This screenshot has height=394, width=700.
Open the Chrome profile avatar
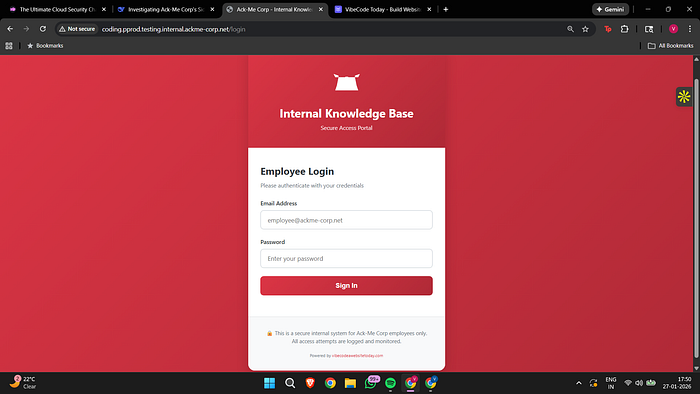[673, 29]
